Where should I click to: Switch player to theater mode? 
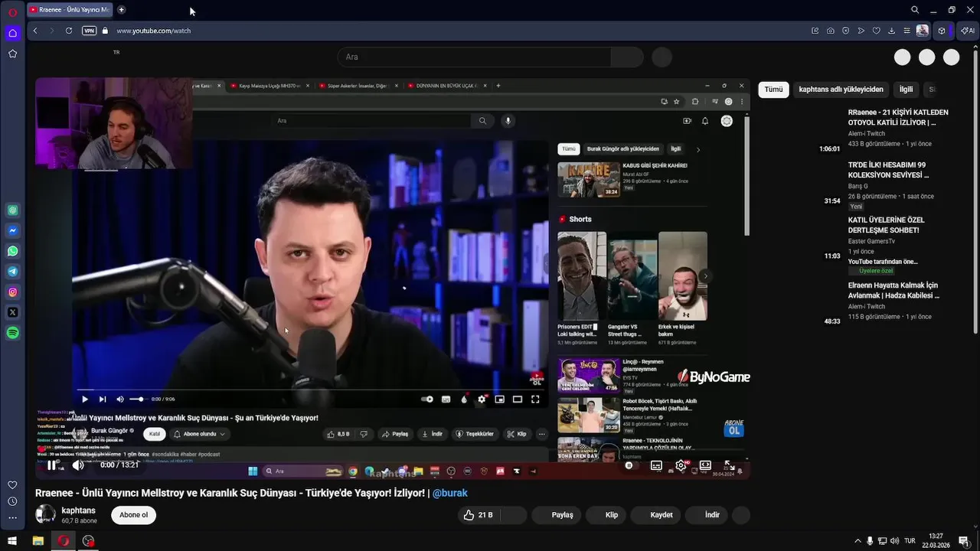[705, 465]
